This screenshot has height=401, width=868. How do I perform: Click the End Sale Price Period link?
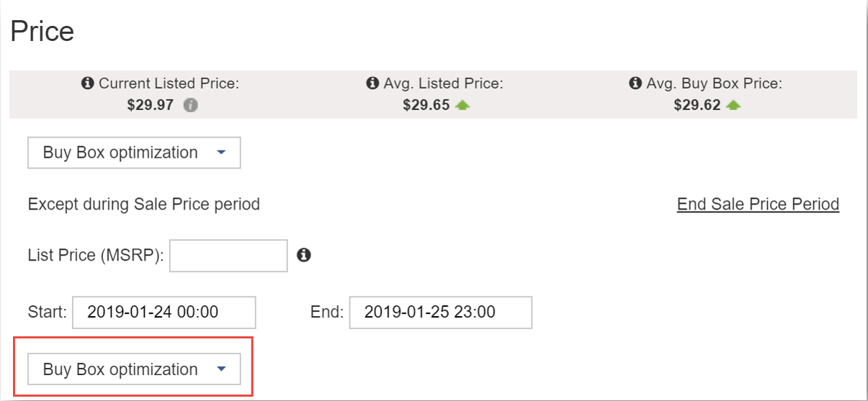tap(758, 204)
